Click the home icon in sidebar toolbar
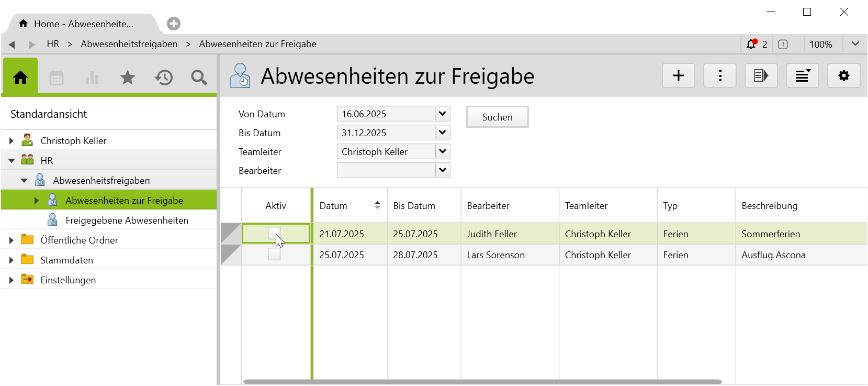Viewport: 868px width, 386px height. 20,78
